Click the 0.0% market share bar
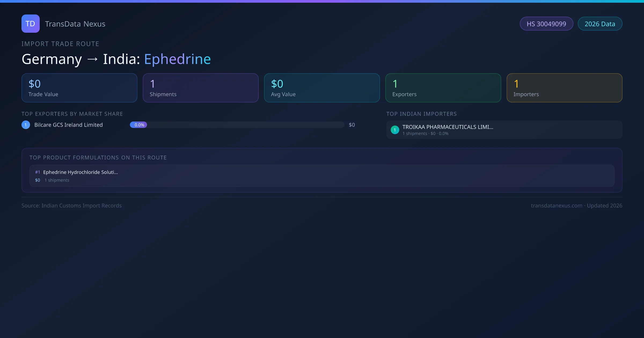The width and height of the screenshot is (644, 338). [x=138, y=125]
